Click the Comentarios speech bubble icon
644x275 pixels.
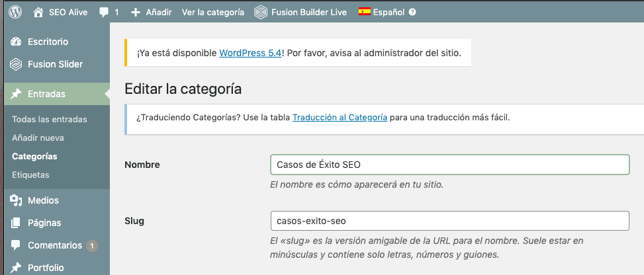pyautogui.click(x=16, y=245)
